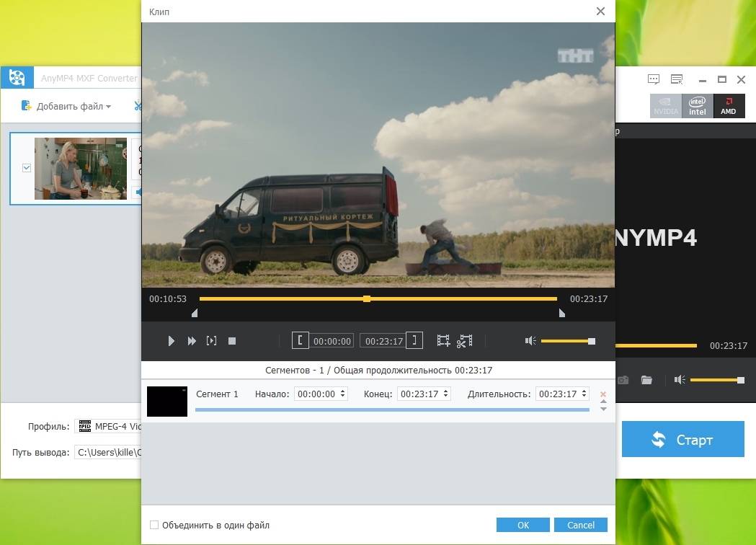Click end time field in player bar

pos(383,341)
